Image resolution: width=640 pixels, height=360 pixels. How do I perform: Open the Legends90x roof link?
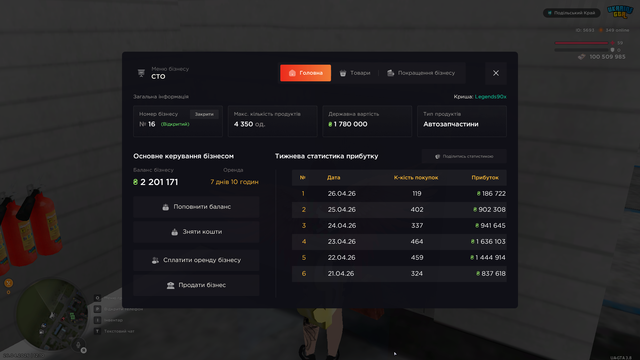pyautogui.click(x=490, y=97)
